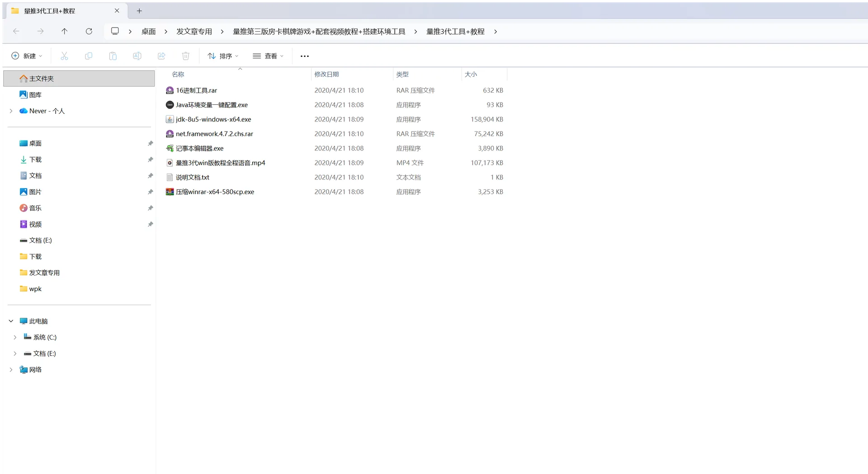This screenshot has height=474, width=868.
Task: Open the 查看 view dropdown
Action: [x=268, y=56]
